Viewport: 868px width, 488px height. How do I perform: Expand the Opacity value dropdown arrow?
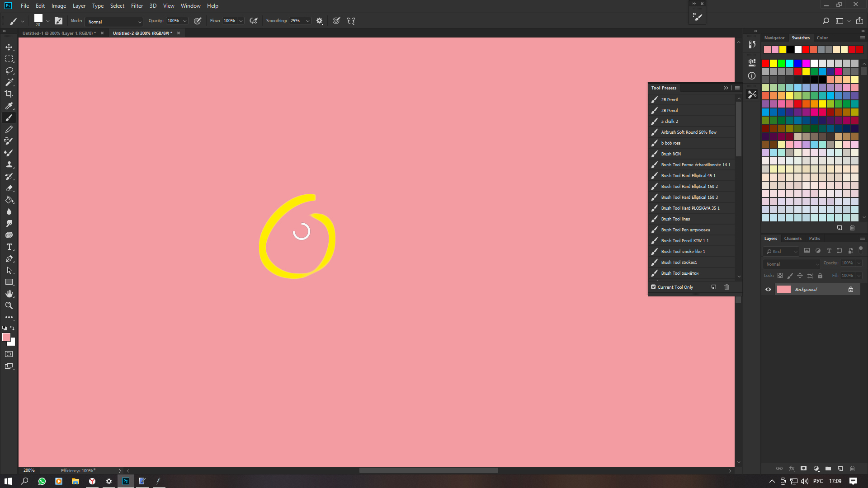[x=185, y=21]
